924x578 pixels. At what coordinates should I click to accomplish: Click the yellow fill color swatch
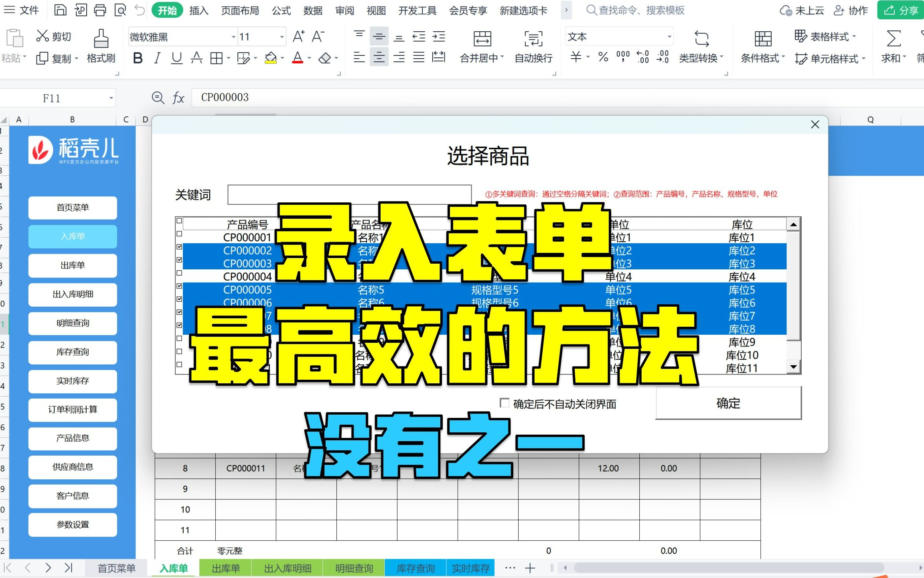(x=271, y=59)
